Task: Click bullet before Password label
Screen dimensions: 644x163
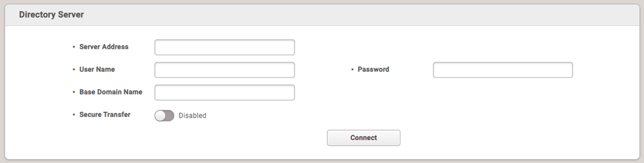Action: 352,69
